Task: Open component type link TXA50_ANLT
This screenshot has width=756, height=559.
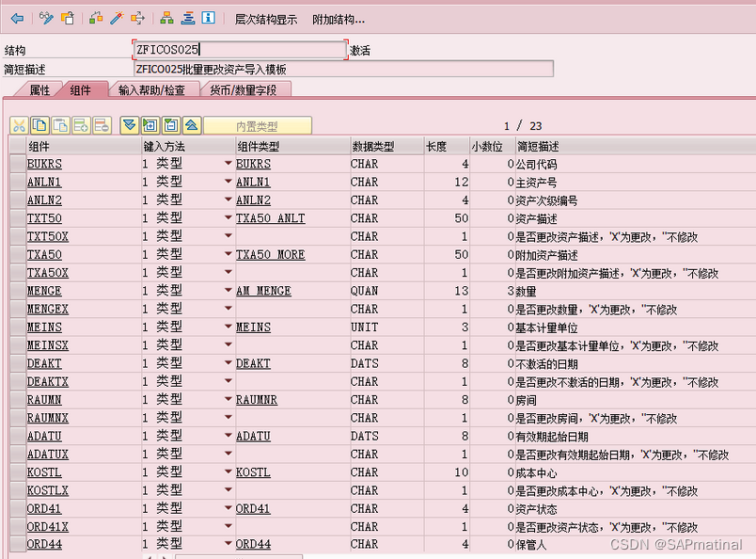Action: tap(271, 218)
